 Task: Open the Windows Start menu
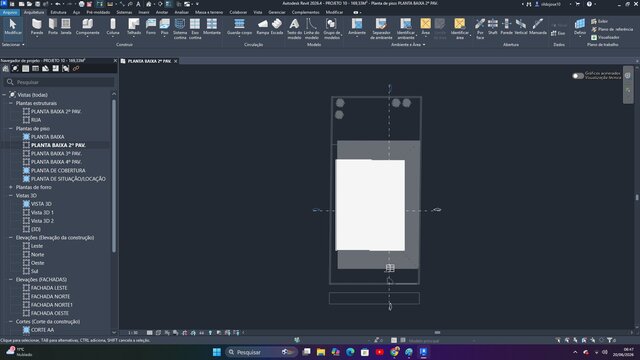point(217,352)
